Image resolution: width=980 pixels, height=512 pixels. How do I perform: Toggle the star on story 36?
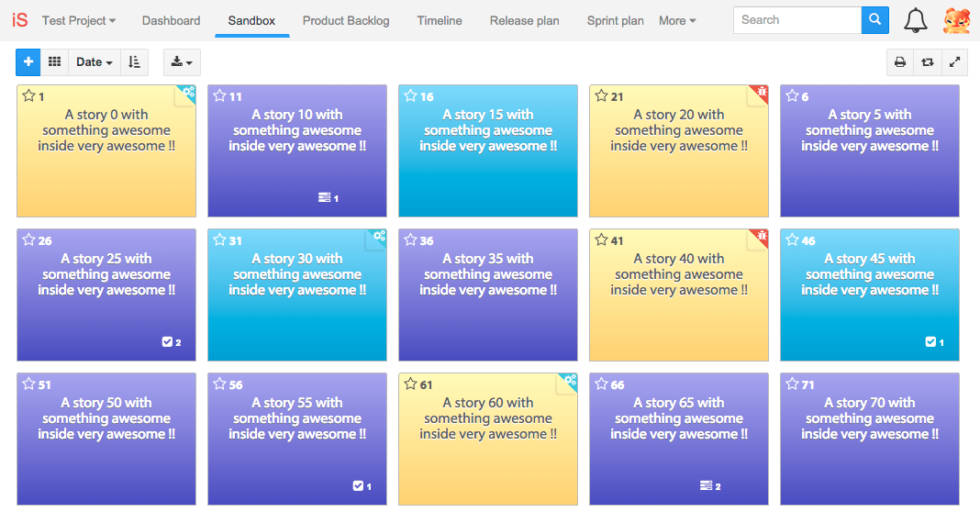410,239
